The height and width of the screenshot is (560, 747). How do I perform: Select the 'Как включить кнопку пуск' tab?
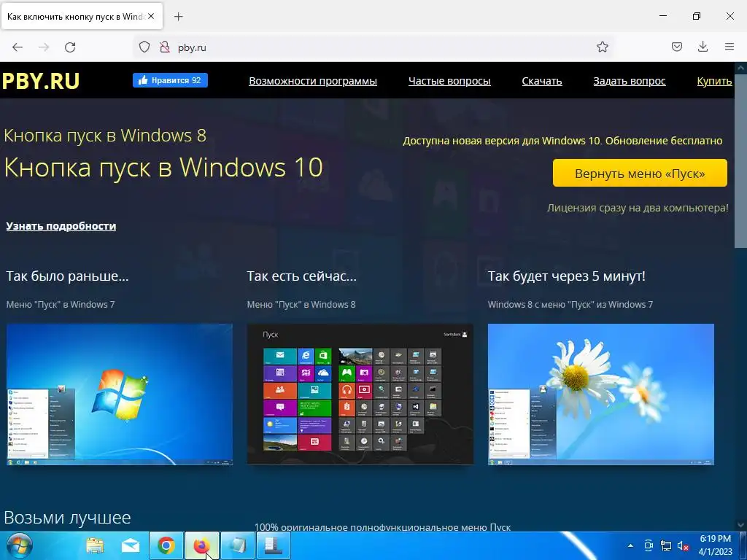click(x=82, y=17)
